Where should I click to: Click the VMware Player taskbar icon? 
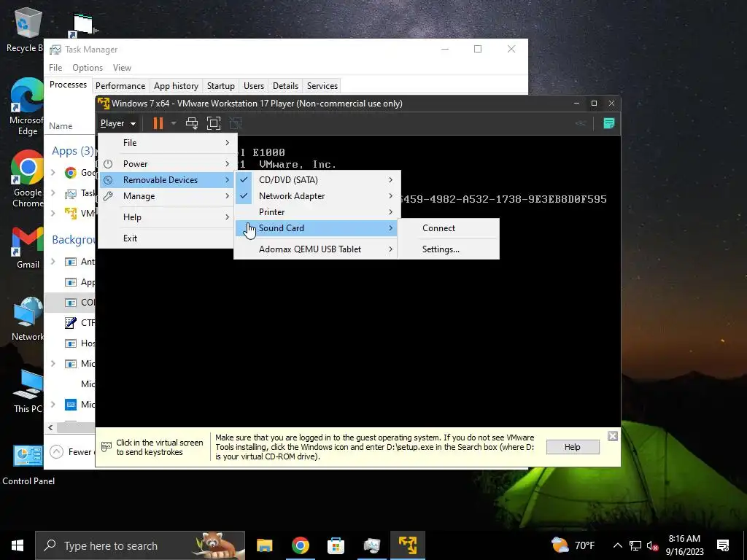pyautogui.click(x=408, y=545)
